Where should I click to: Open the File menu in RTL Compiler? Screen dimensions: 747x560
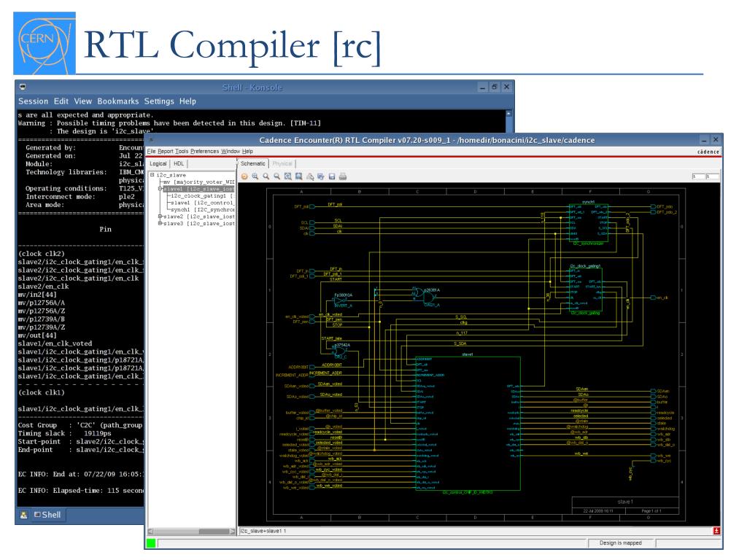click(x=152, y=152)
